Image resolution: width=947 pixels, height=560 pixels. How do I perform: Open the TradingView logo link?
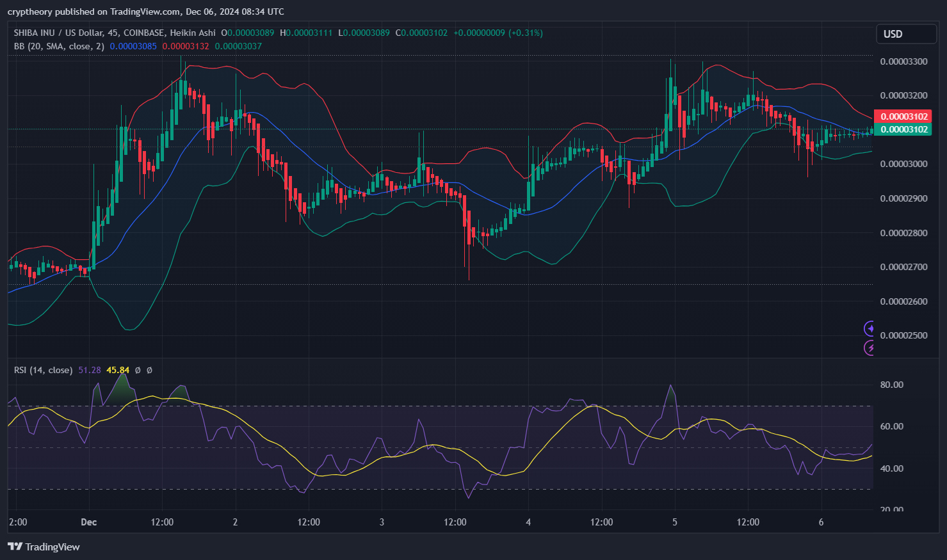click(x=44, y=547)
